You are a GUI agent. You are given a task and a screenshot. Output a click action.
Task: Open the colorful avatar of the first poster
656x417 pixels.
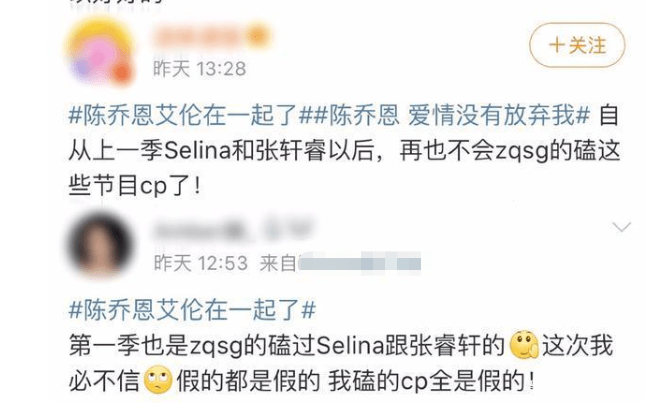tap(99, 51)
